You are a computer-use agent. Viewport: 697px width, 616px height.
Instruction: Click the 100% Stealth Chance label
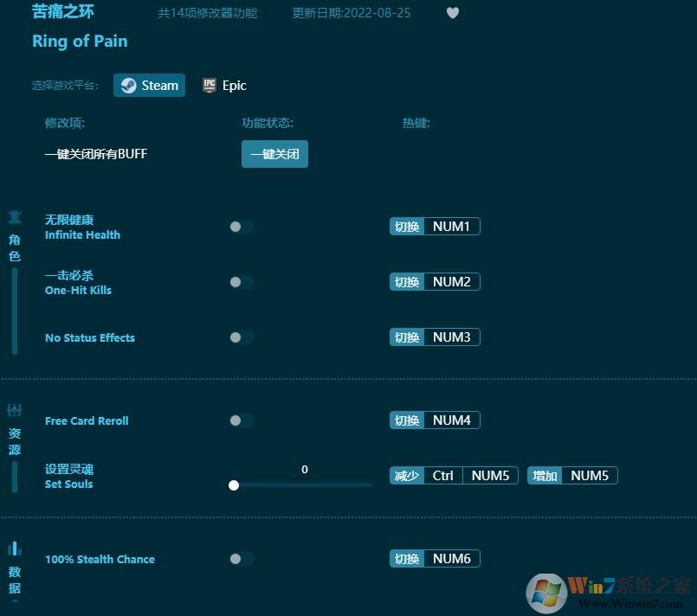100,560
